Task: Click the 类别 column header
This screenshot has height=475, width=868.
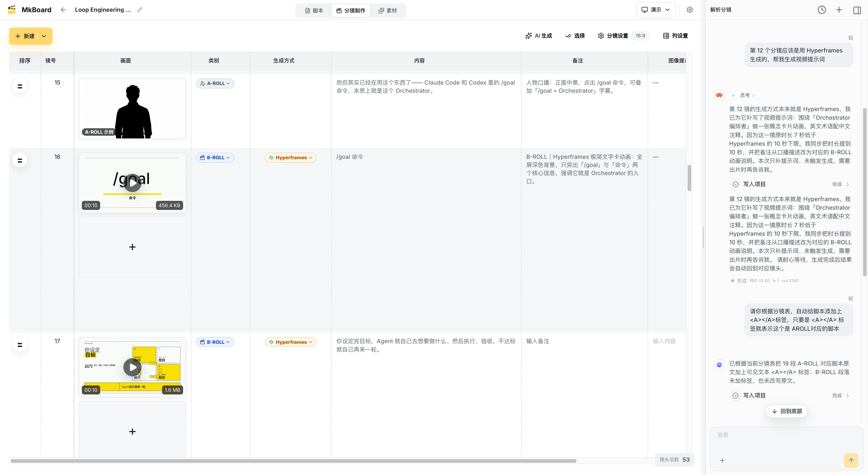Action: click(x=214, y=61)
